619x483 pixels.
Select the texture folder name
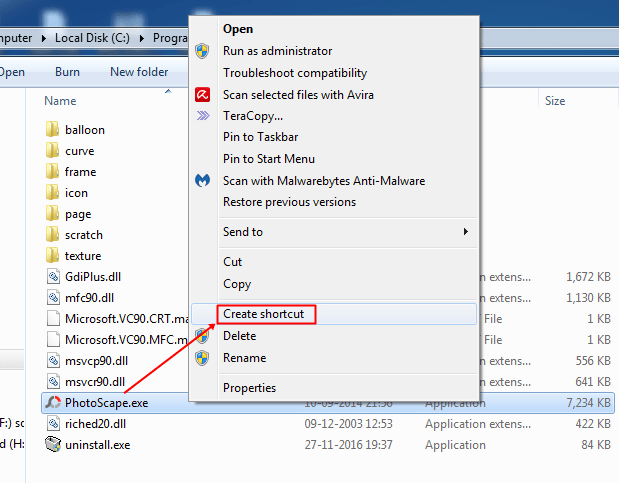pos(83,256)
